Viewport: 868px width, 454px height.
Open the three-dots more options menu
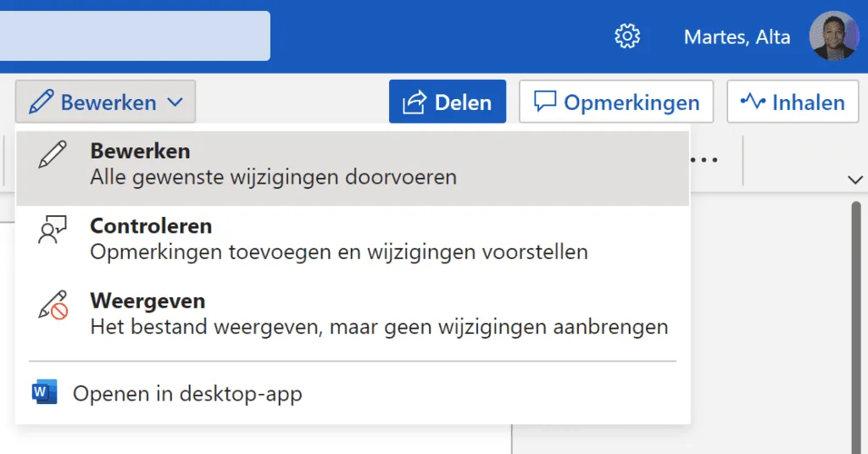[x=704, y=160]
